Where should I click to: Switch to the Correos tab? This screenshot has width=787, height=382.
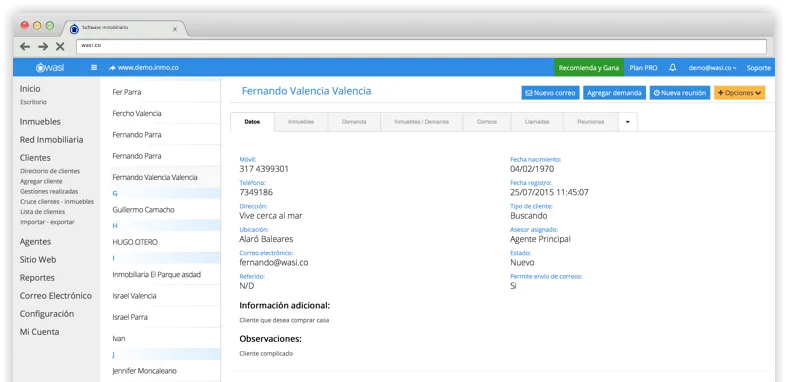click(x=487, y=122)
